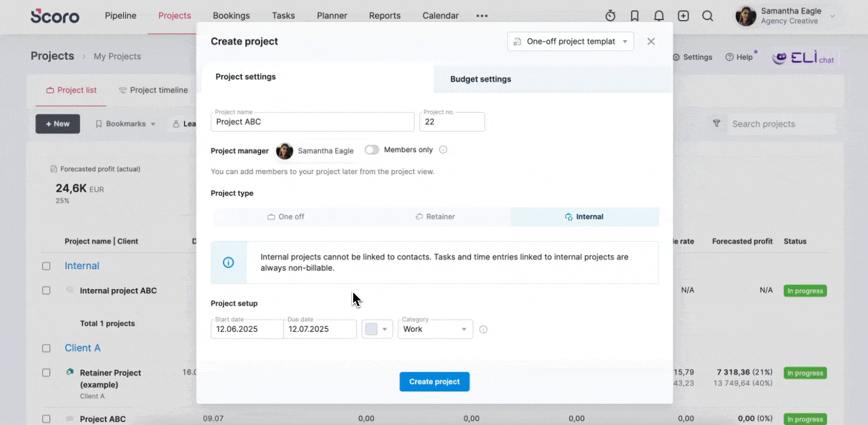The height and width of the screenshot is (425, 868).
Task: Open the project template dropdown
Action: coord(570,41)
